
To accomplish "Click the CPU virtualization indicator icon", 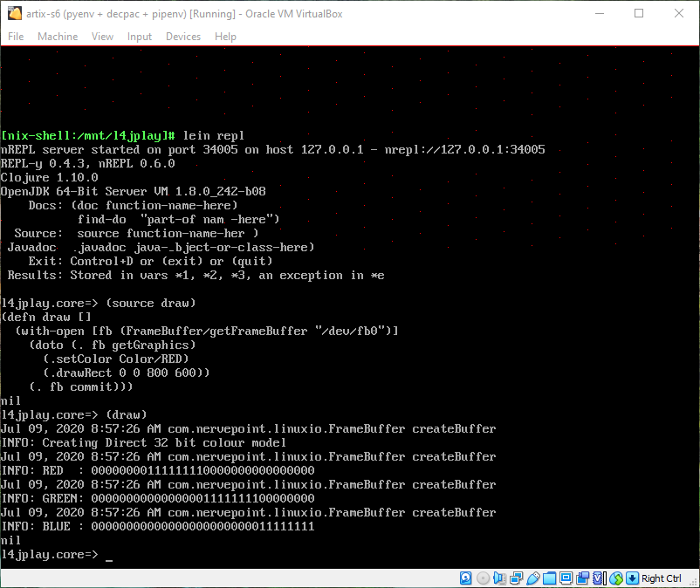I will tap(599, 578).
